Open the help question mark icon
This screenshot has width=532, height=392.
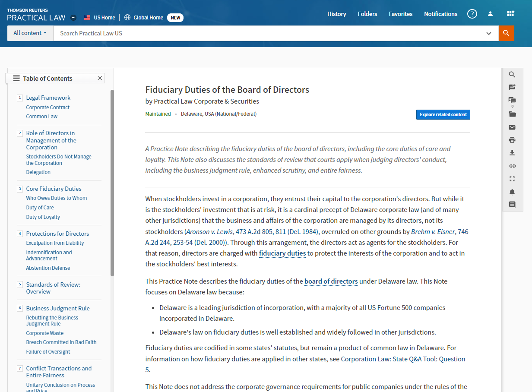pyautogui.click(x=472, y=14)
